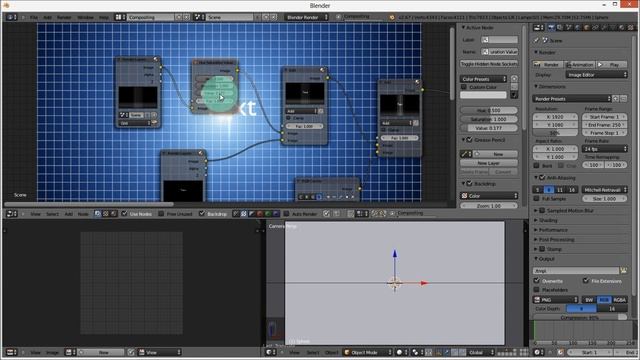Expand the Sampled Motion Blur panel
Viewport: 640px width, 360px height.
coord(537,211)
